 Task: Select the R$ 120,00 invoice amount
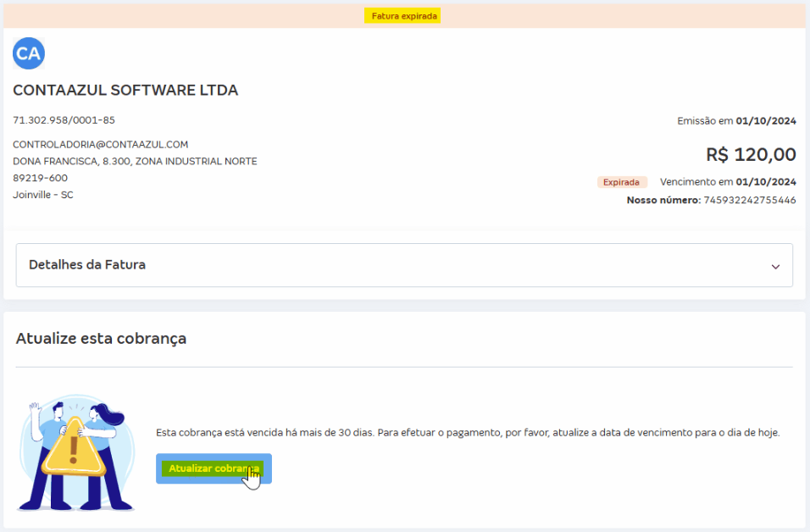point(751,154)
